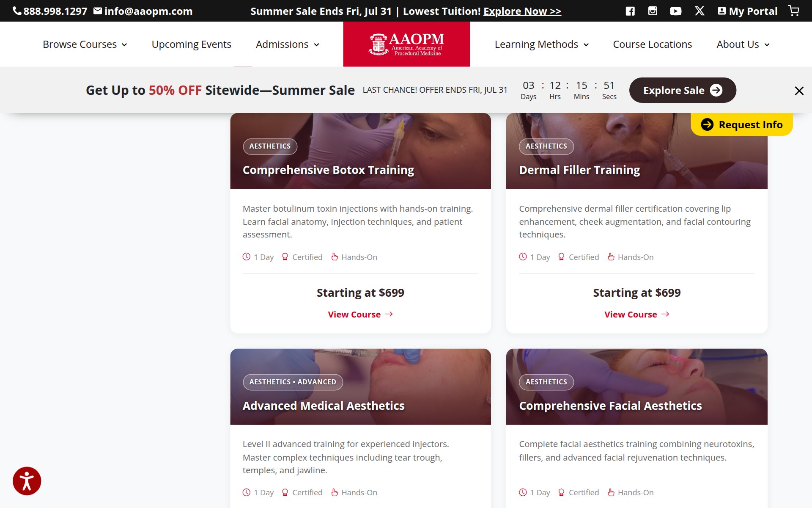Click the My Portal link
This screenshot has width=812, height=508.
click(748, 11)
